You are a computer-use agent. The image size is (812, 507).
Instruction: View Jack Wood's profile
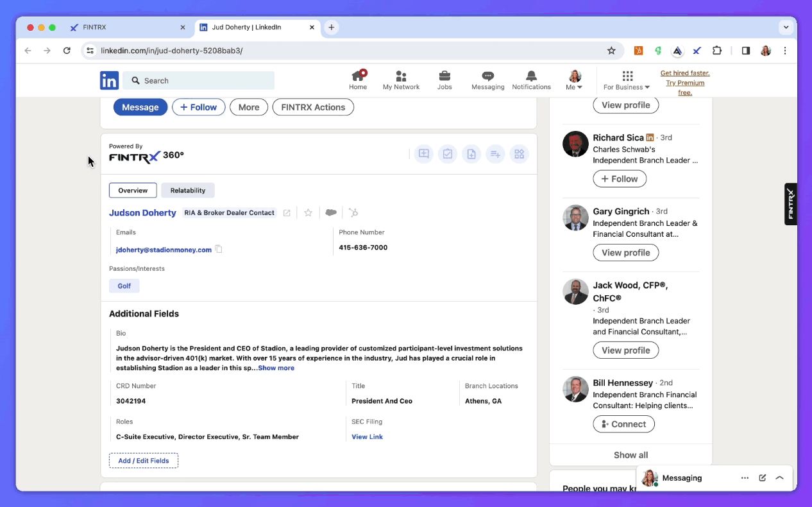[x=626, y=350]
